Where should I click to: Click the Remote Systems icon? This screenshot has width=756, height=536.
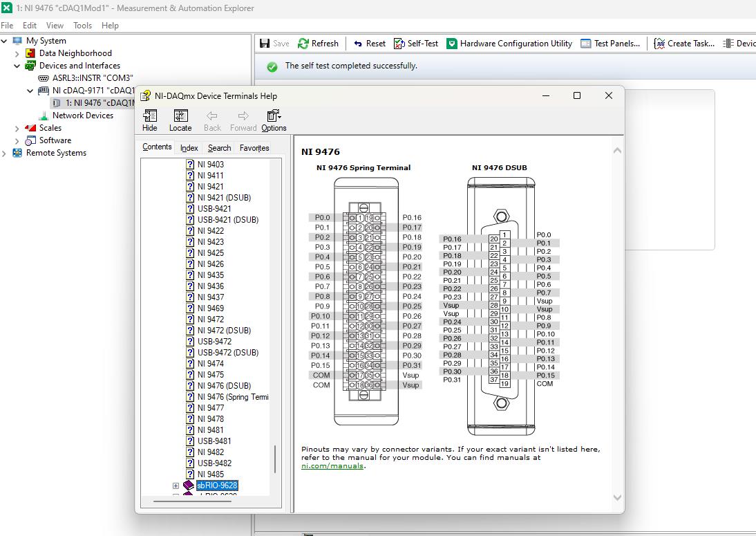pos(17,153)
